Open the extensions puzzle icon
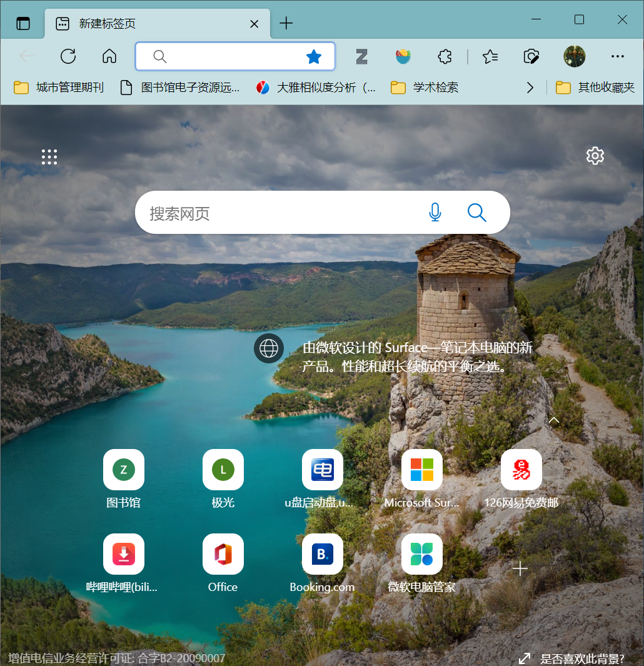The width and height of the screenshot is (644, 666). pyautogui.click(x=445, y=56)
